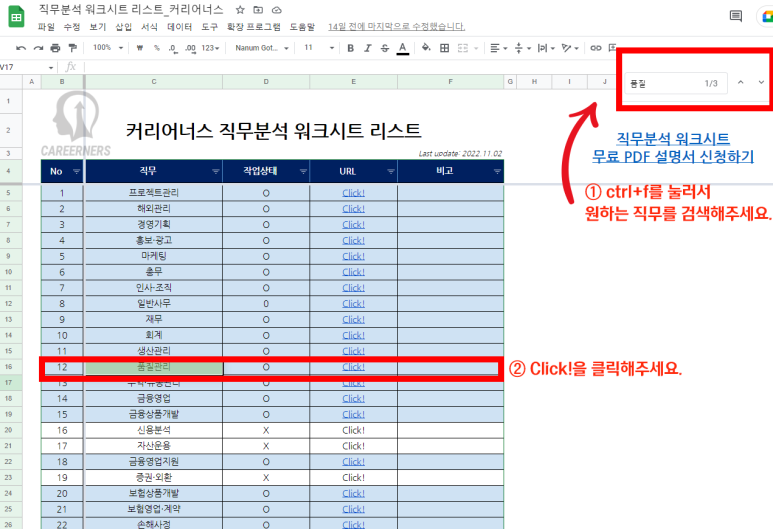Format cell as percent
773x529 pixels.
(157, 48)
